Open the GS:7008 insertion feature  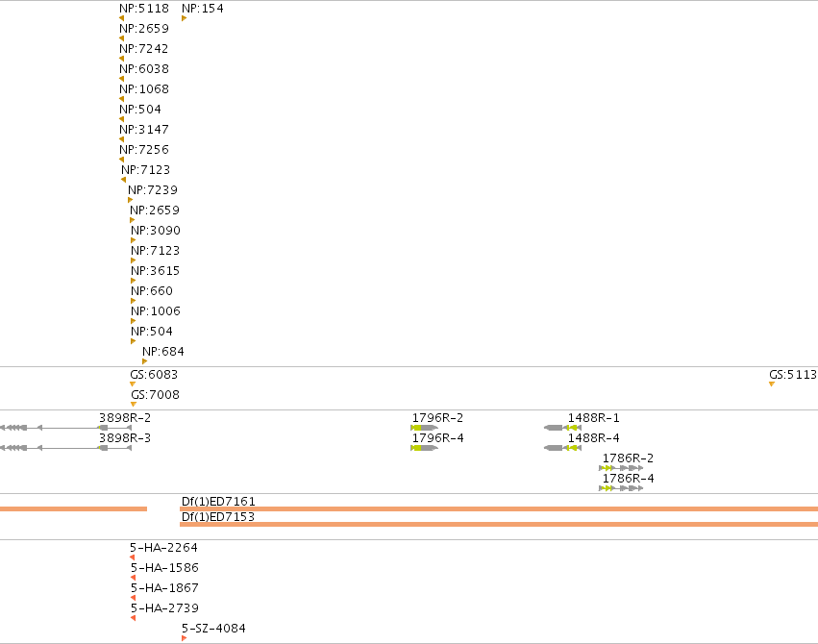pos(156,395)
